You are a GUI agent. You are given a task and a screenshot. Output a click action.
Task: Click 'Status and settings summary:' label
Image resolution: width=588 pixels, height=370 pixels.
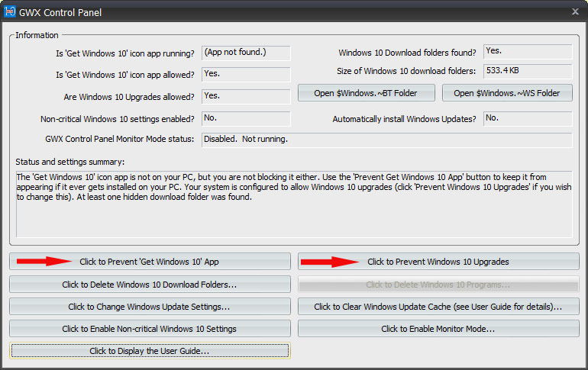click(x=70, y=162)
